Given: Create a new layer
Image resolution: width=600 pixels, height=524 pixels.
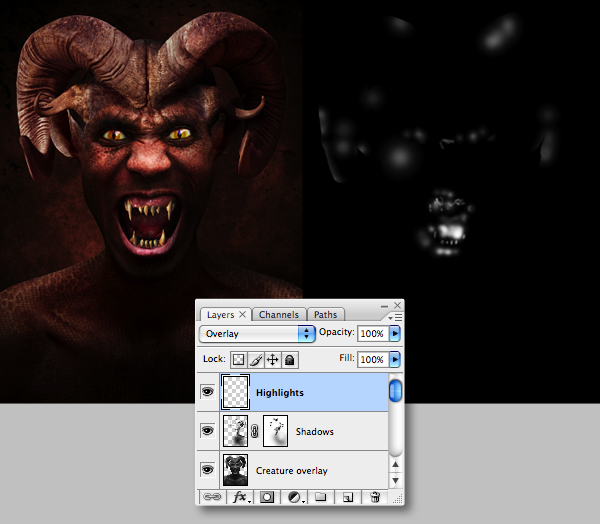Looking at the screenshot, I should 347,497.
